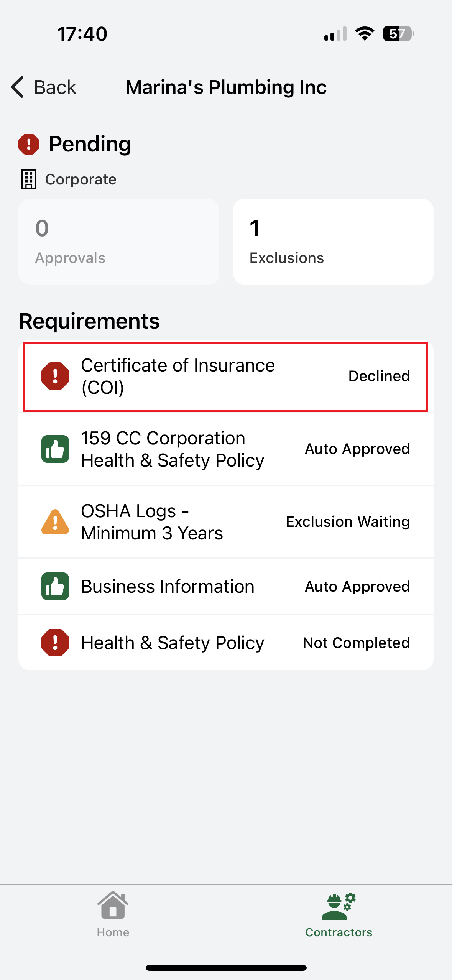Tap the Exclusion Waiting status label
The width and height of the screenshot is (452, 980).
(x=348, y=522)
